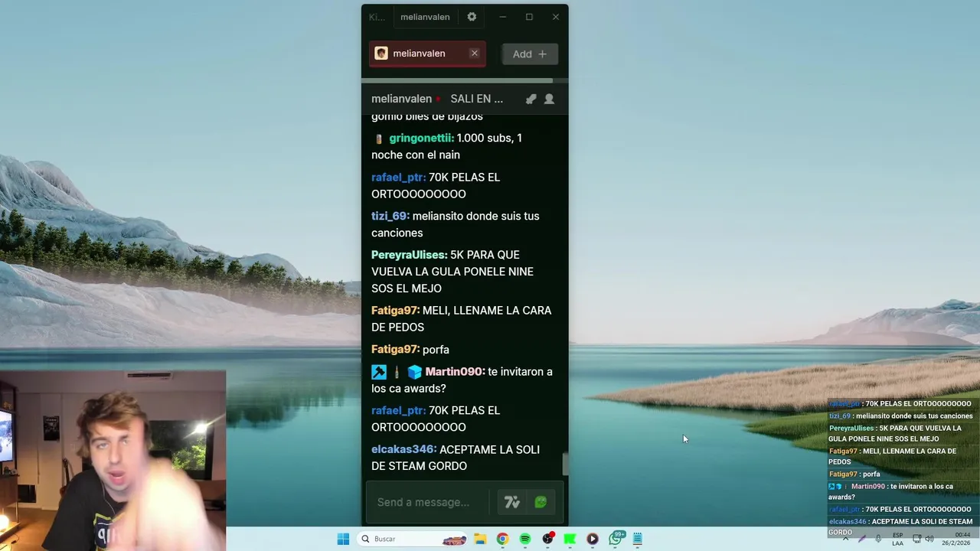Click the melianvalen avatar in channel tab
980x551 pixels.
381,54
